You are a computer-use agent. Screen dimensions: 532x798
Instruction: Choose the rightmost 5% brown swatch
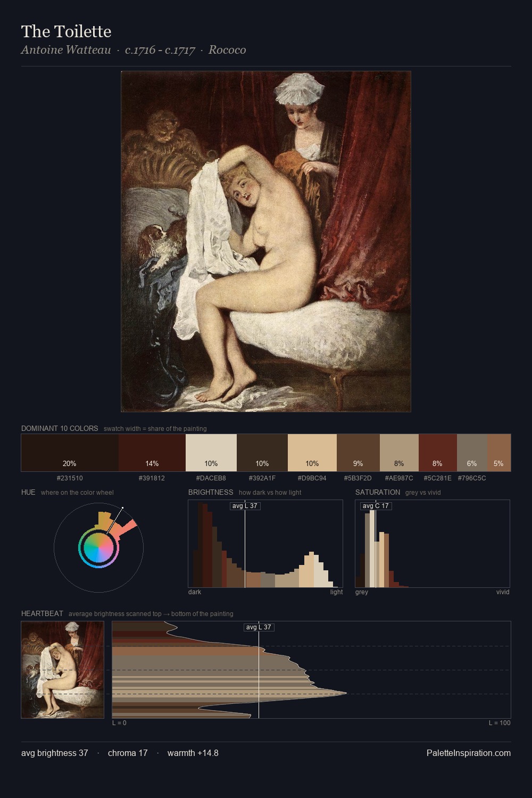tap(499, 453)
